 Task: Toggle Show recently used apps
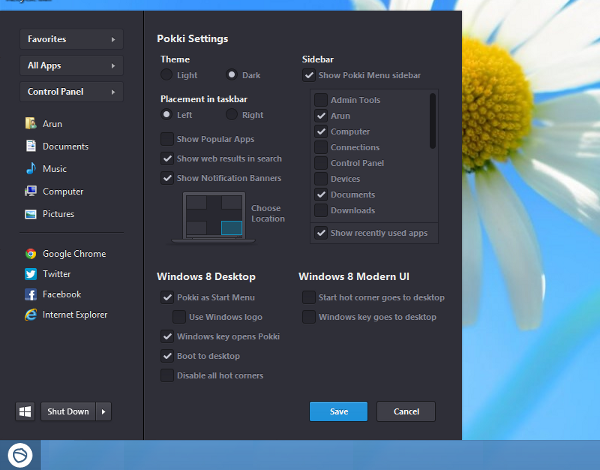[321, 233]
